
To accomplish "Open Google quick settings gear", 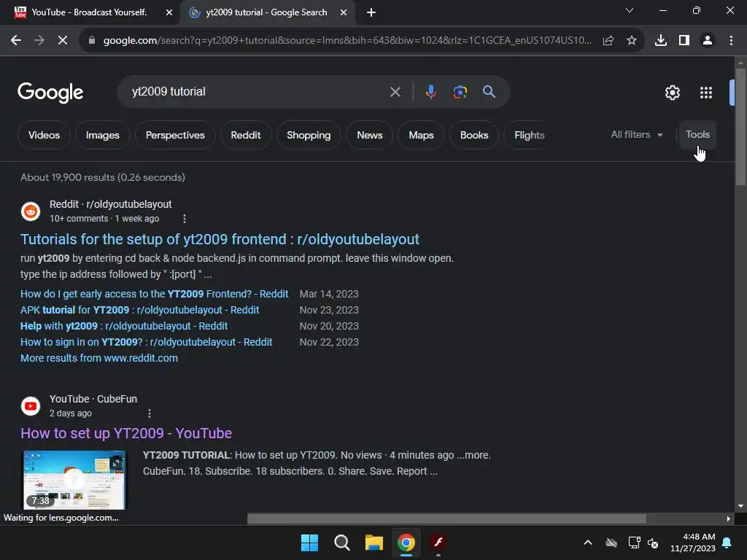I will 672,93.
